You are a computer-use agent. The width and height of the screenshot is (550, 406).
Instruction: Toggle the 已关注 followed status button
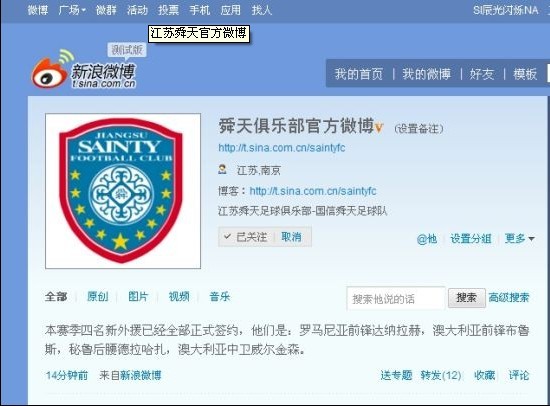246,237
